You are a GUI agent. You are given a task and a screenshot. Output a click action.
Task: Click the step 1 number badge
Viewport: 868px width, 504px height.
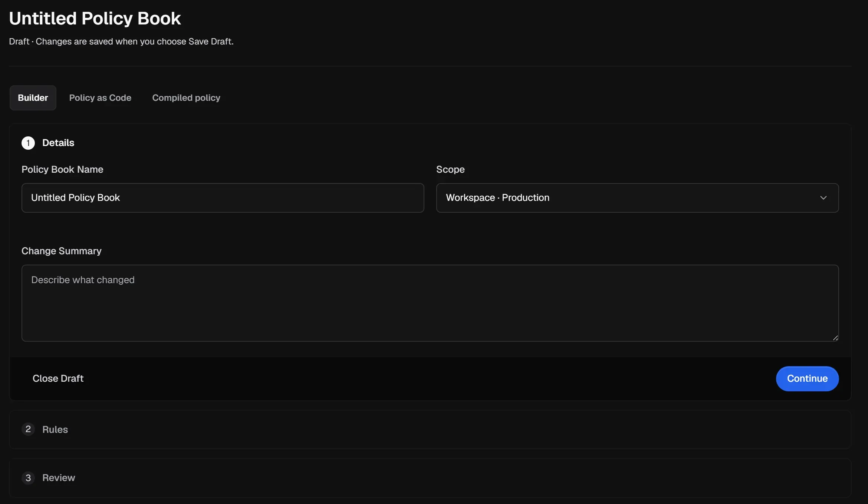point(28,143)
